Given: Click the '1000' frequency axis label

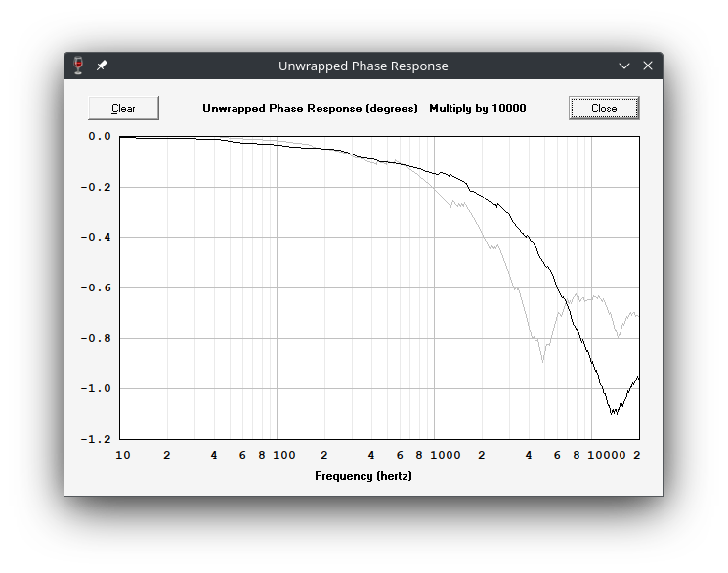Looking at the screenshot, I should 446,455.
